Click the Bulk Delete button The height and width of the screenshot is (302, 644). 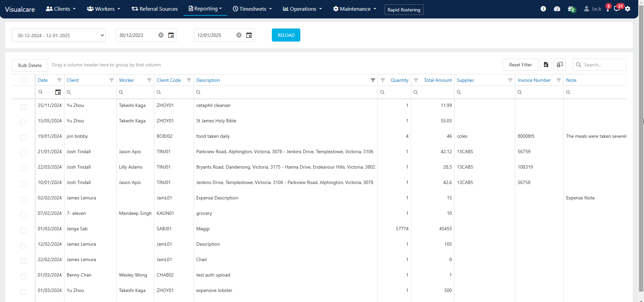point(30,65)
